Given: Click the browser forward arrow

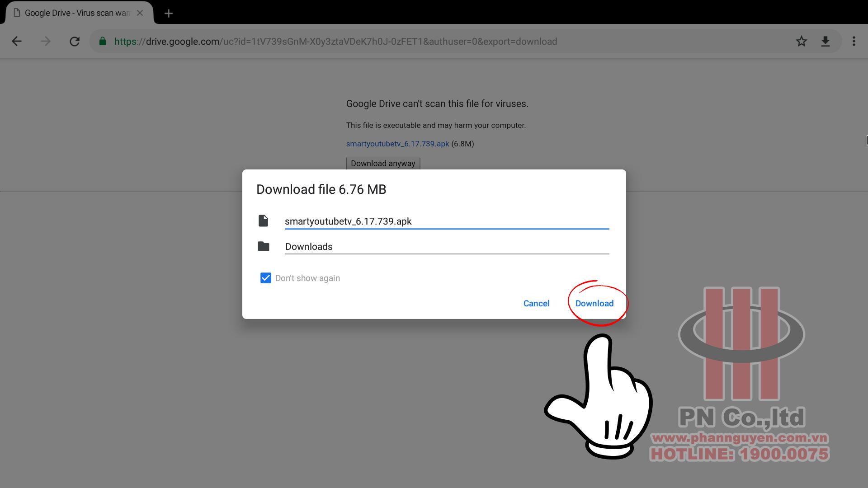Looking at the screenshot, I should tap(46, 42).
